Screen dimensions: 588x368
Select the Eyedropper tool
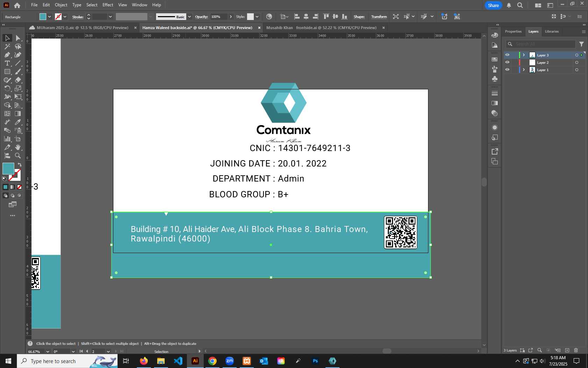pos(18,122)
